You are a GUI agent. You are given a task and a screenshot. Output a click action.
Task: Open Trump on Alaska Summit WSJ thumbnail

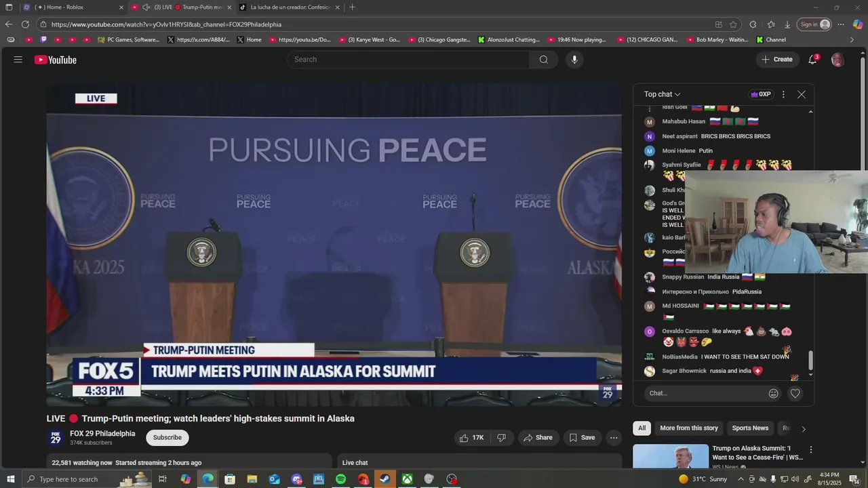[x=671, y=457]
